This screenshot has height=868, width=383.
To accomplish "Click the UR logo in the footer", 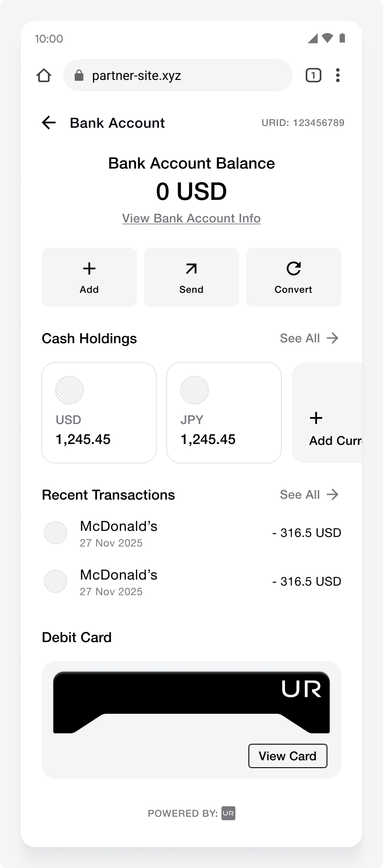I will coord(228,813).
